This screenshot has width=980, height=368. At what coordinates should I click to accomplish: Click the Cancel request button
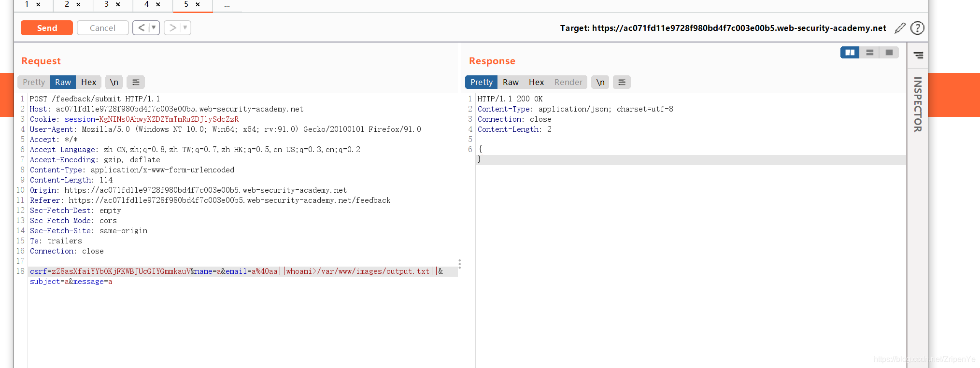click(102, 28)
